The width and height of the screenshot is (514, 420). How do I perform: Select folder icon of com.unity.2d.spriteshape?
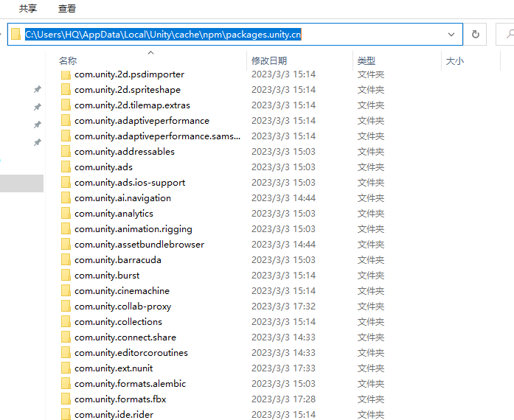[x=66, y=89]
